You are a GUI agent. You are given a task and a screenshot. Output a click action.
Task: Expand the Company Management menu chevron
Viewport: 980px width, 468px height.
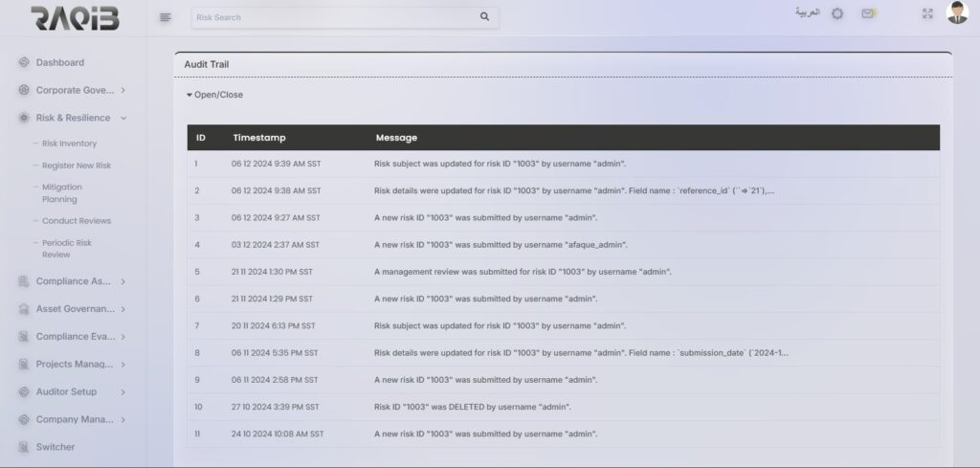tap(123, 420)
